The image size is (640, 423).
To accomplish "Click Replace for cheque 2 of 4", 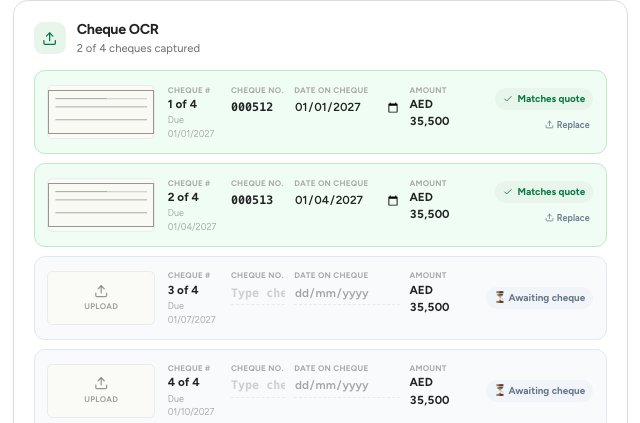I will [567, 218].
